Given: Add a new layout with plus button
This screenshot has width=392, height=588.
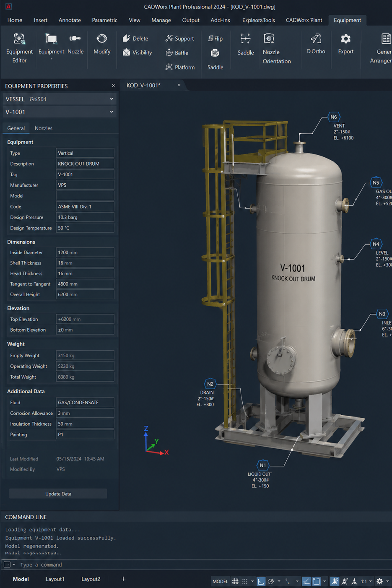Looking at the screenshot, I should (x=123, y=579).
